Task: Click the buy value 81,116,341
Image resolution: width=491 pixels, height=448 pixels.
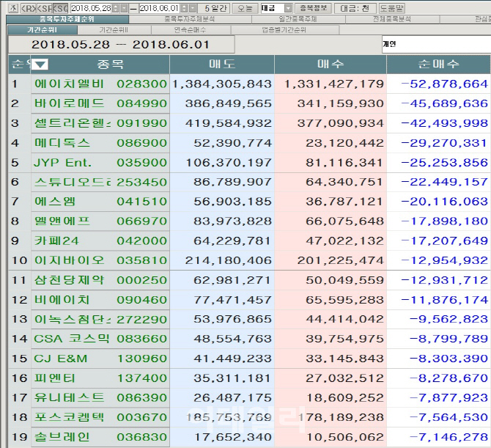Action: [x=344, y=163]
